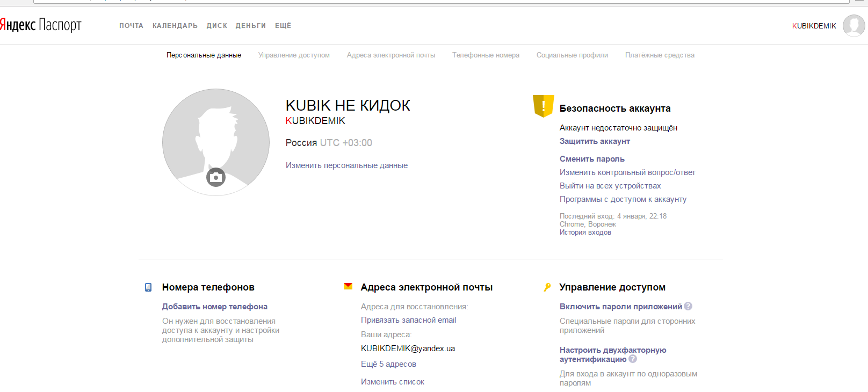Expand the Ещё 5 адресов list
The image size is (868, 392).
tap(389, 364)
